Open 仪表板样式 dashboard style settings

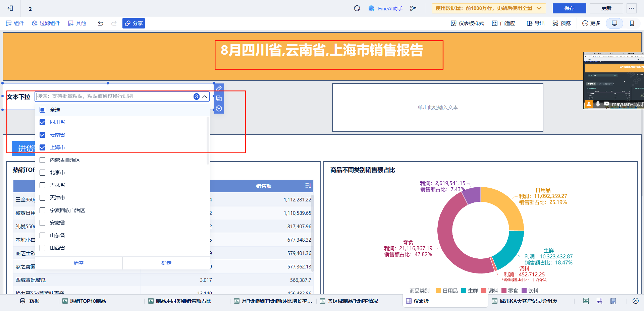[x=467, y=23]
